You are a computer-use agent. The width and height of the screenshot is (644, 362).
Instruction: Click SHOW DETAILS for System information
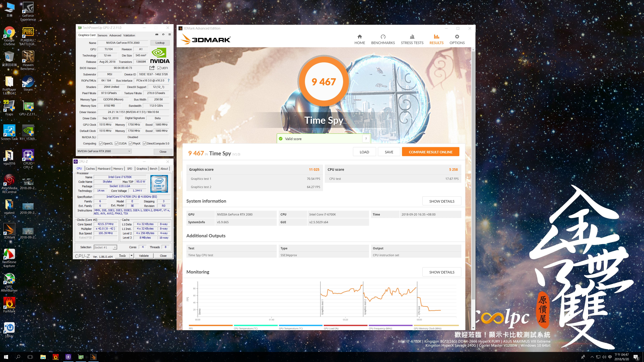(x=442, y=201)
